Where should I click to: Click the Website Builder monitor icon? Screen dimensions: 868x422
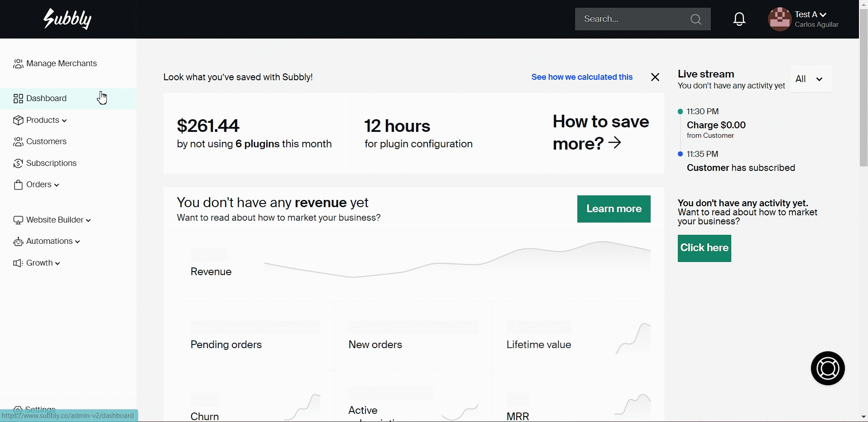(18, 220)
